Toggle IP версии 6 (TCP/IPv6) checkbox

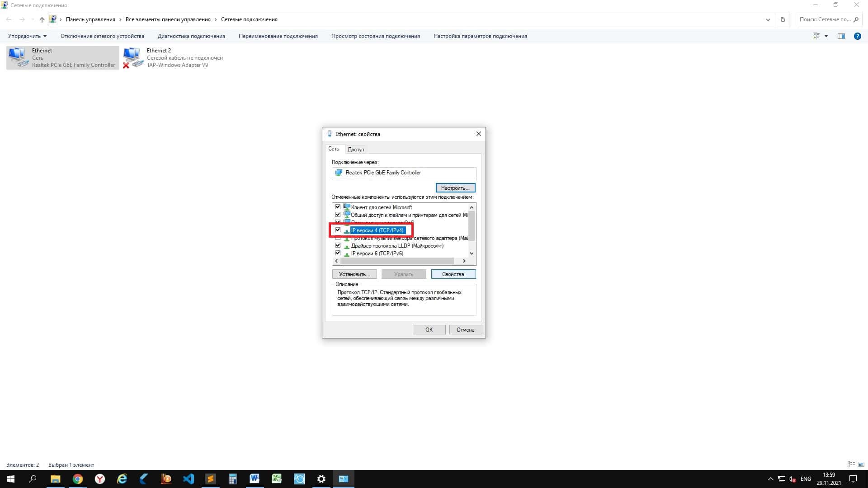tap(338, 253)
